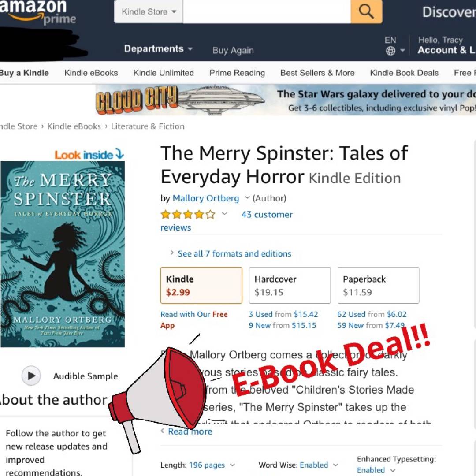Viewport: 476px width, 476px height.
Task: Expand the Departments menu
Action: point(158,49)
